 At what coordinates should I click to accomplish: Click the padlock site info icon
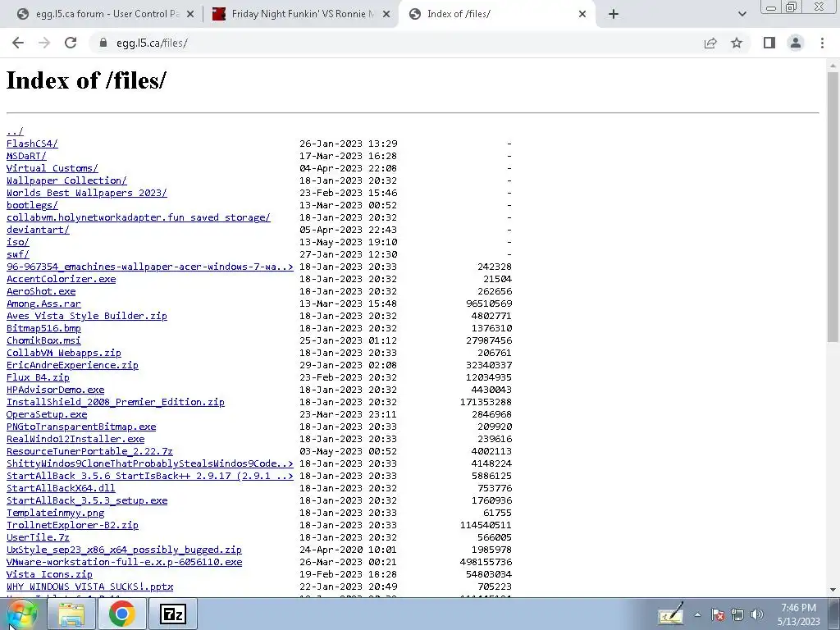tap(103, 43)
